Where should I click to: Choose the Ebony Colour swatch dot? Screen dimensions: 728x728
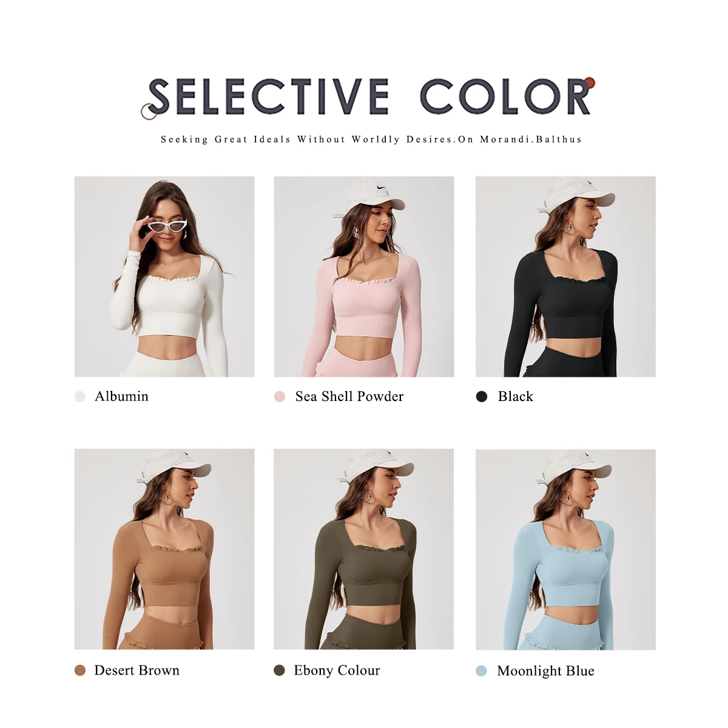click(x=280, y=670)
